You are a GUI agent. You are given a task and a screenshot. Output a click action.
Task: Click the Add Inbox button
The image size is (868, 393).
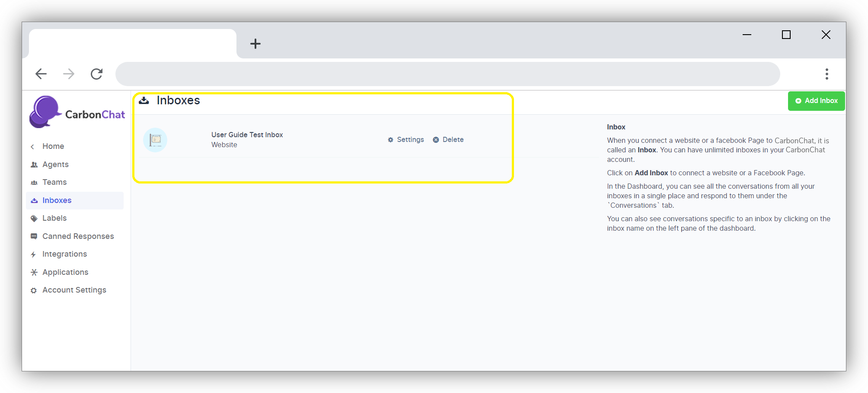click(x=816, y=101)
